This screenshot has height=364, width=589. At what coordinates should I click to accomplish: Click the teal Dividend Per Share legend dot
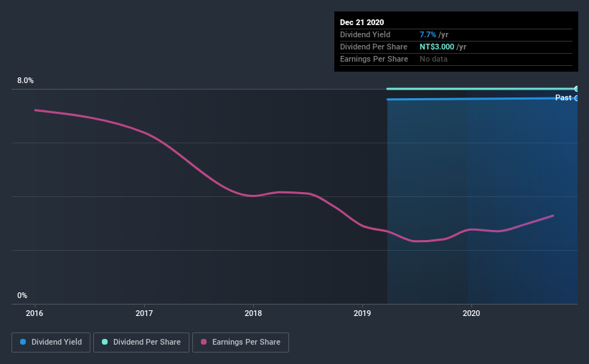click(105, 342)
